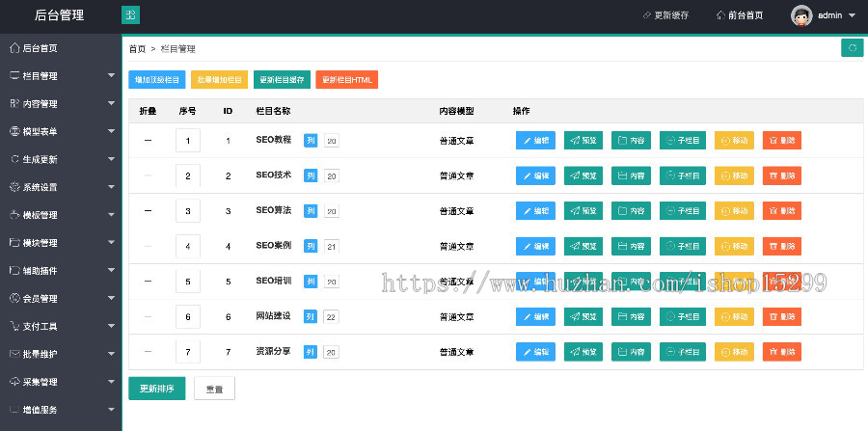
Task: Click 批量增加栏目 button
Action: point(219,80)
